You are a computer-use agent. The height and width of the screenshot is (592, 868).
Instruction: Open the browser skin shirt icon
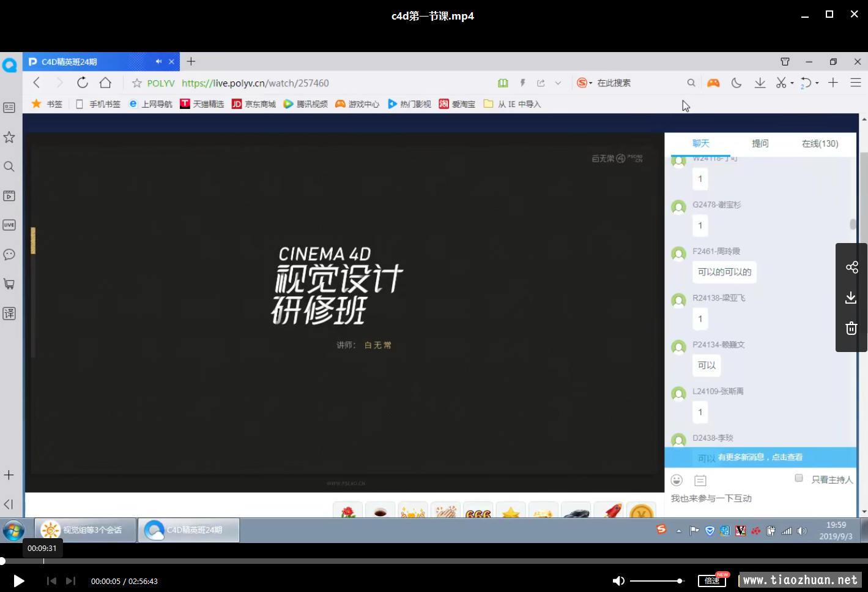tap(785, 61)
